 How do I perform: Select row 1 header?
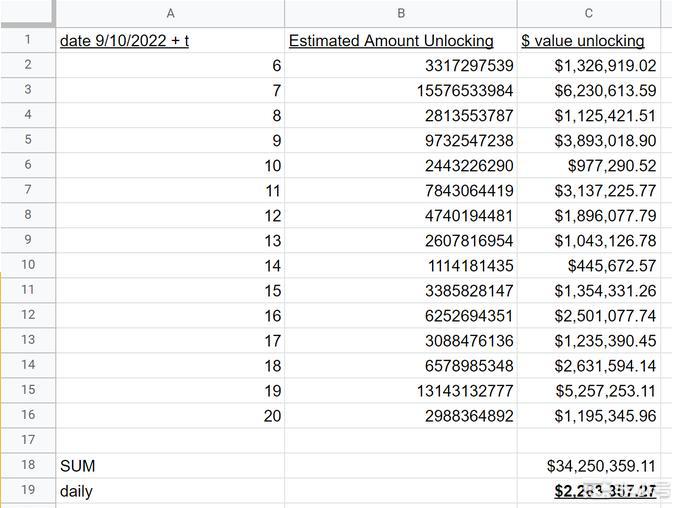[27, 40]
